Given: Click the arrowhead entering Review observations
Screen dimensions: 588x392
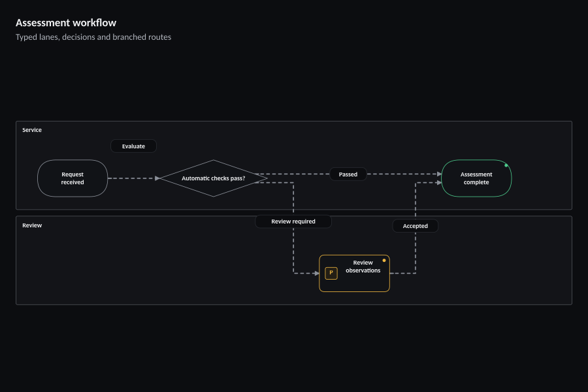Looking at the screenshot, I should tap(317, 274).
